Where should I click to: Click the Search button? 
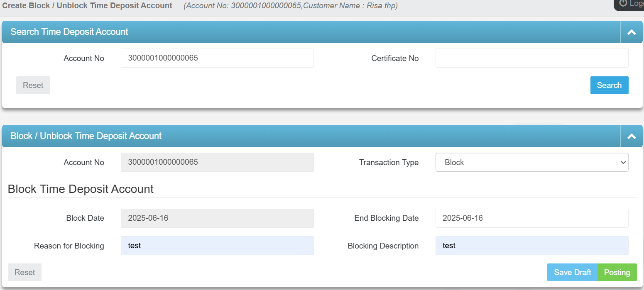(609, 85)
